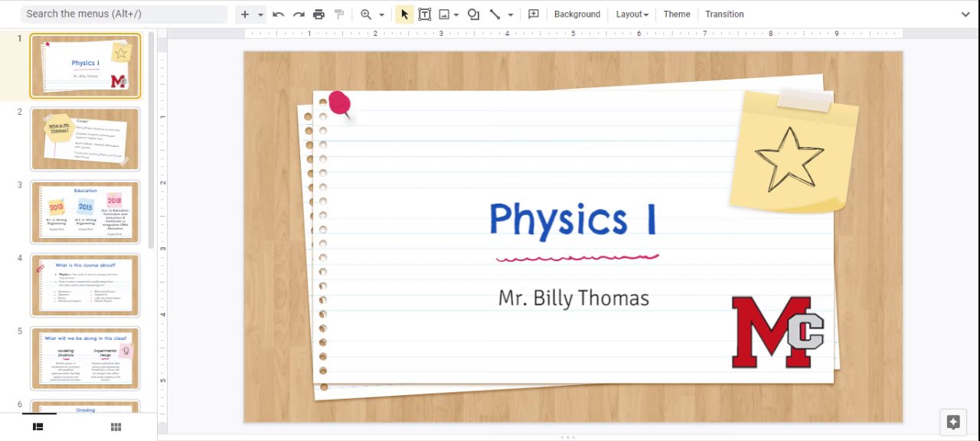Select the pink pushpin graphic
Viewport: 980px width, 441px height.
coord(340,105)
